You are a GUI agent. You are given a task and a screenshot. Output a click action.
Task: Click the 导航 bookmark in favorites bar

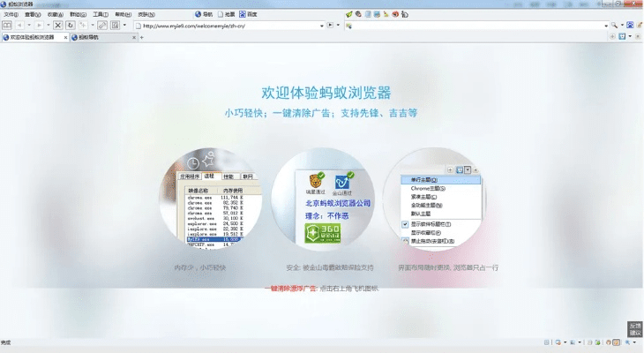[204, 14]
